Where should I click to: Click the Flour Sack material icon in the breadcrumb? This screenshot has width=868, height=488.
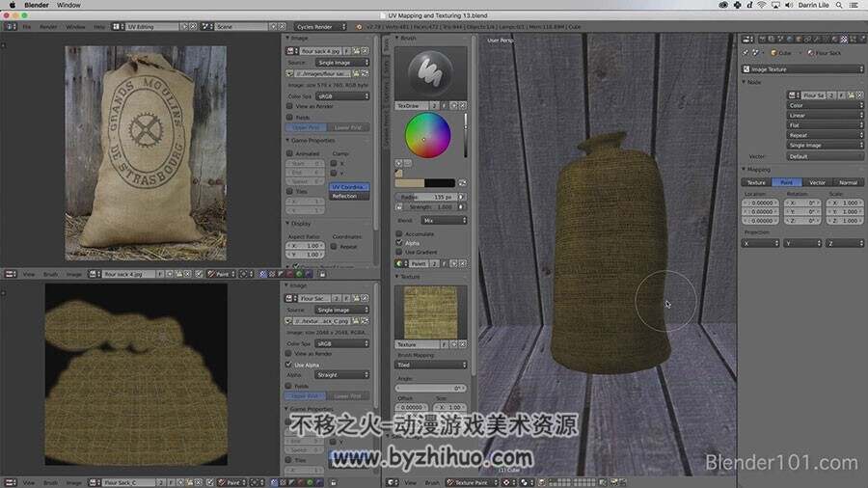click(810, 53)
